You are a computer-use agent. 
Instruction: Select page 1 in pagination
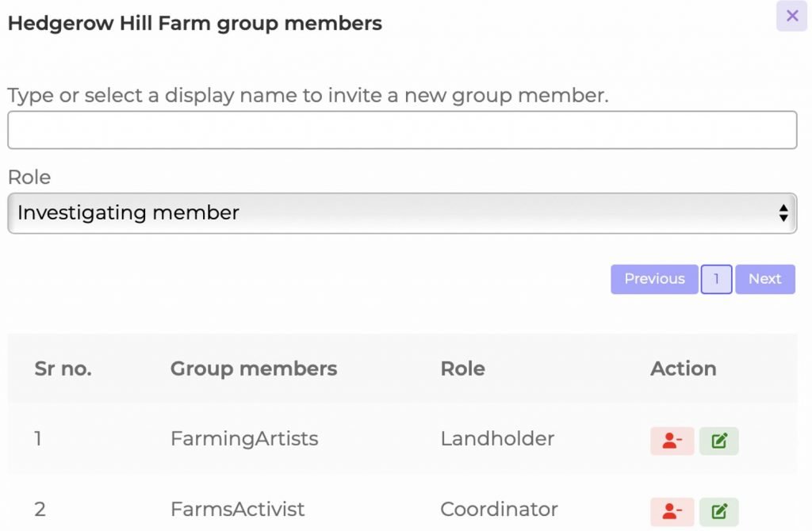(716, 279)
